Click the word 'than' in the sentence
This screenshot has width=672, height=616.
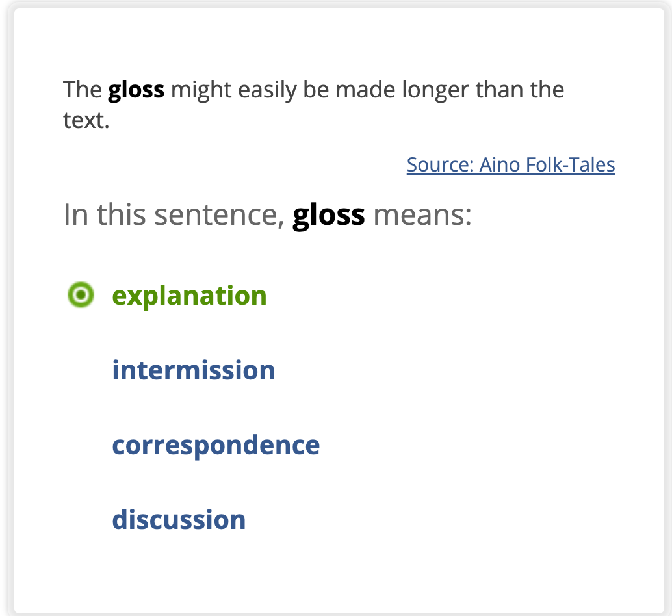point(500,90)
